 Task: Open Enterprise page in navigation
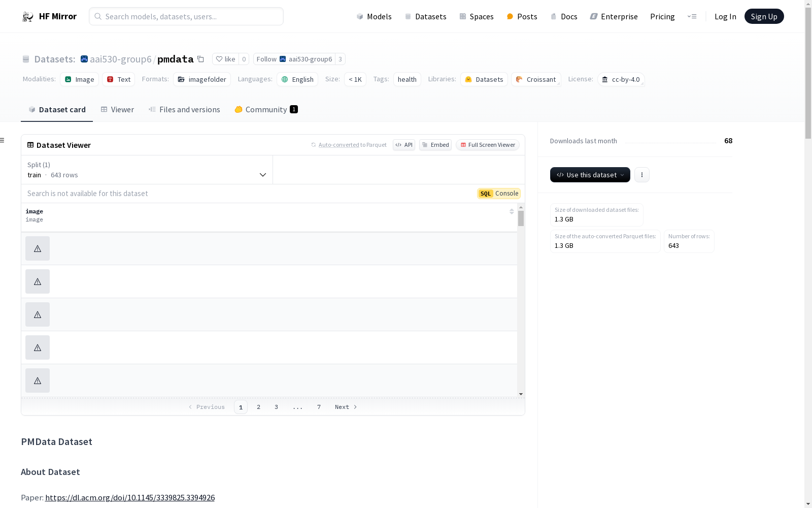614,17
